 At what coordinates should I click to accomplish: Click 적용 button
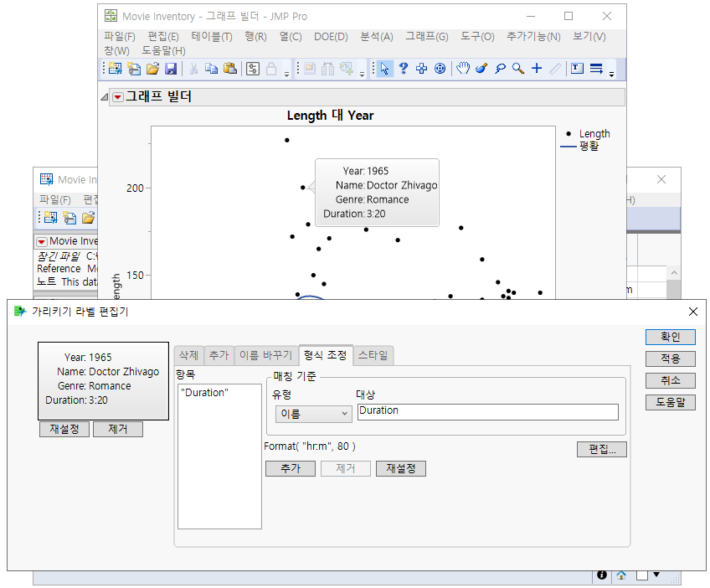pyautogui.click(x=670, y=358)
